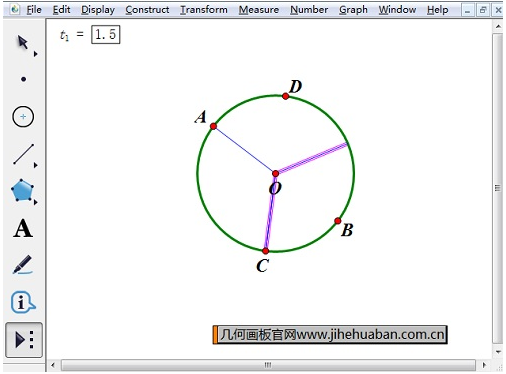This screenshot has height=374, width=506.
Task: Click the horizontal scrollbar right arrow
Action: coord(484,365)
